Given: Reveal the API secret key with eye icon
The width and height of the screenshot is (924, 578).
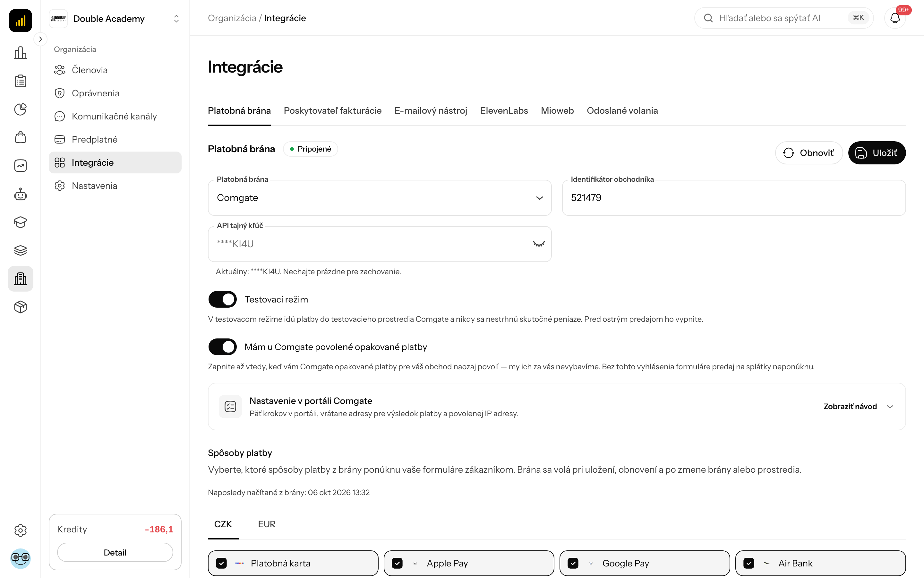Looking at the screenshot, I should 539,244.
